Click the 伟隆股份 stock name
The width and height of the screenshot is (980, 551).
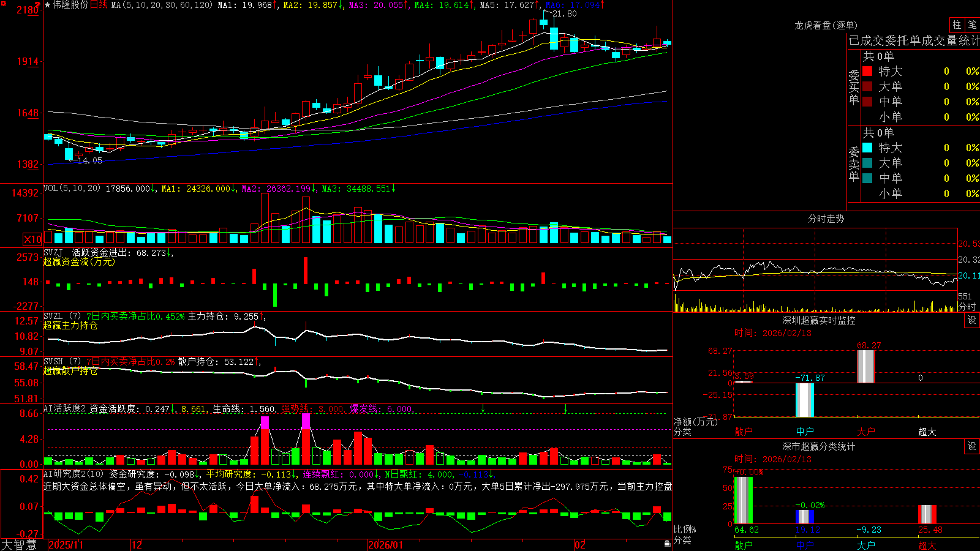pyautogui.click(x=70, y=5)
